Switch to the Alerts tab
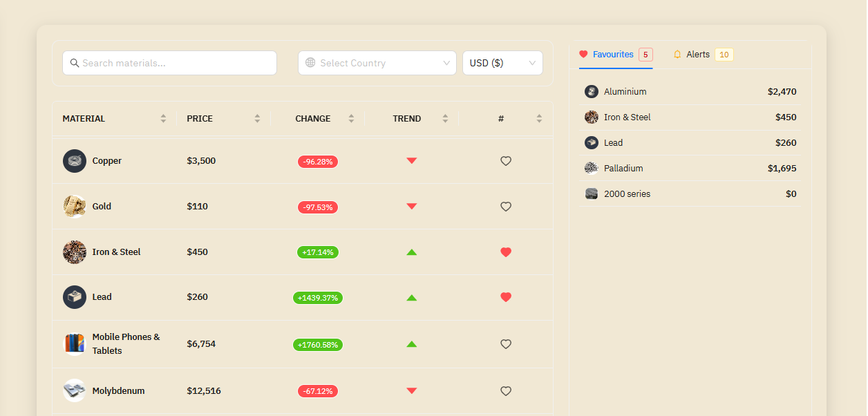Screen dimensions: 868x416 click(698, 55)
